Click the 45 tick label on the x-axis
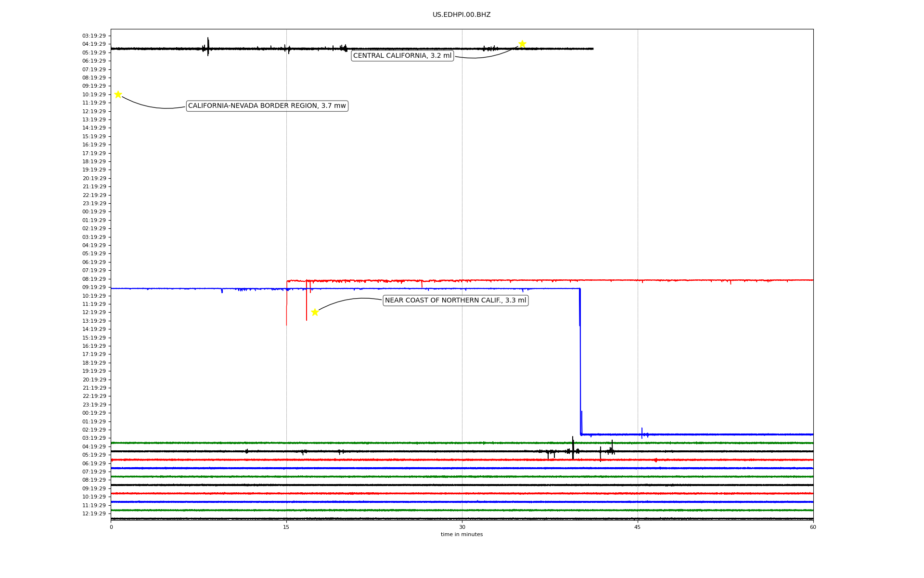Screen dimensions: 924x578 [x=638, y=527]
